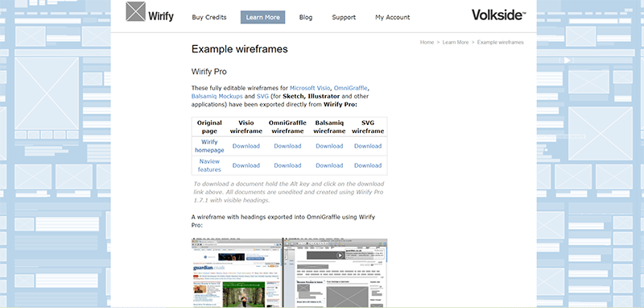The width and height of the screenshot is (644, 308).
Task: Select the Learn More navigation tab
Action: point(263,17)
